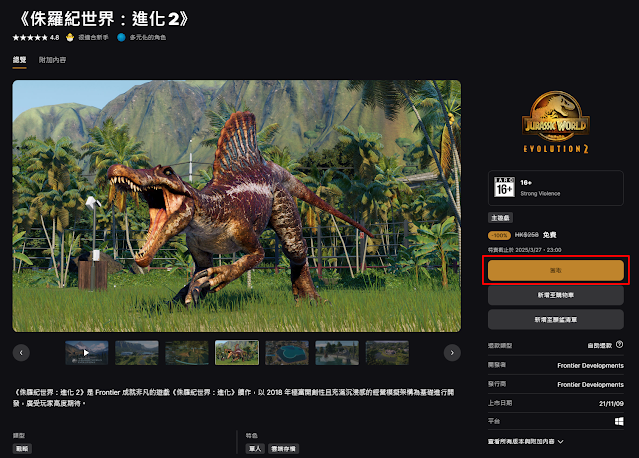Click the 雲端存檔 cloud saves feature tag

pos(283,449)
